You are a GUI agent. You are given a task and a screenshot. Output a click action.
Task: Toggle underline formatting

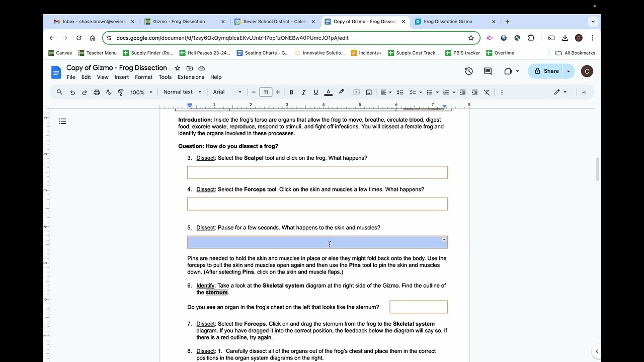316,92
